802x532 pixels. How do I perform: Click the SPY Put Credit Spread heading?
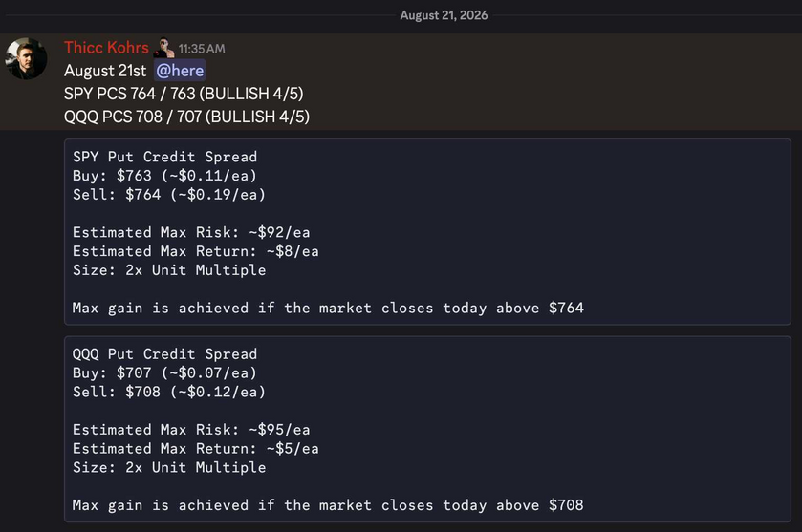[x=164, y=157]
